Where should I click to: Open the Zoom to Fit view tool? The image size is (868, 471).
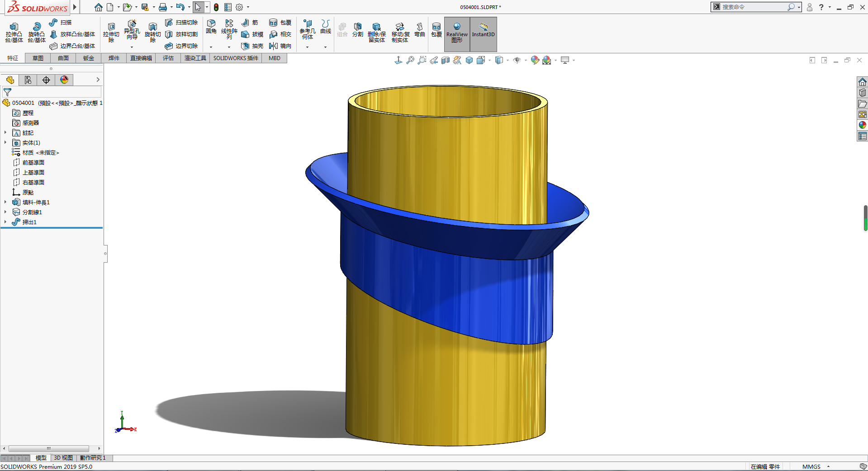tap(410, 60)
